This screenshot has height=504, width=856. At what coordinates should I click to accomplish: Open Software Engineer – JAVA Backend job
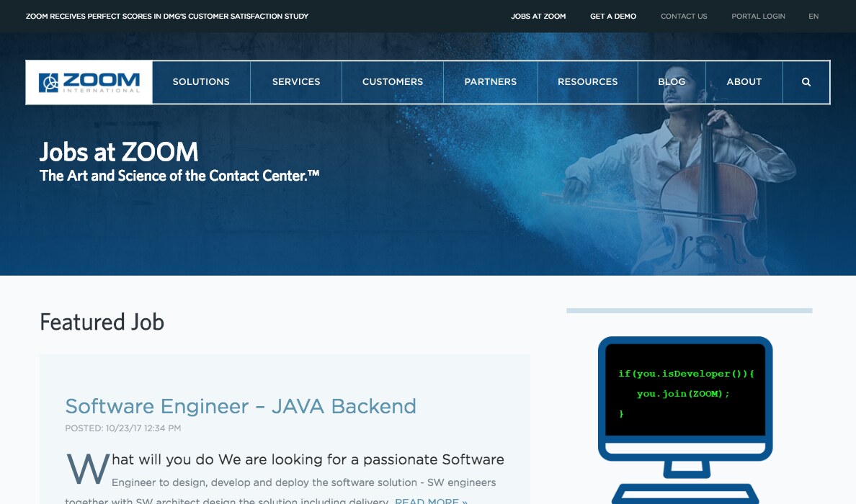point(241,406)
